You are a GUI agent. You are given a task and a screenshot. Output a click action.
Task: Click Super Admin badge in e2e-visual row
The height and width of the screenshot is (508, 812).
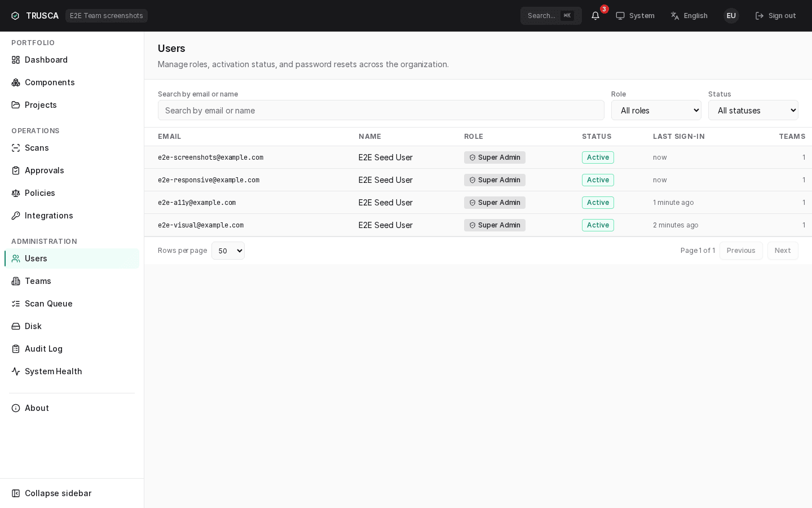pyautogui.click(x=495, y=225)
